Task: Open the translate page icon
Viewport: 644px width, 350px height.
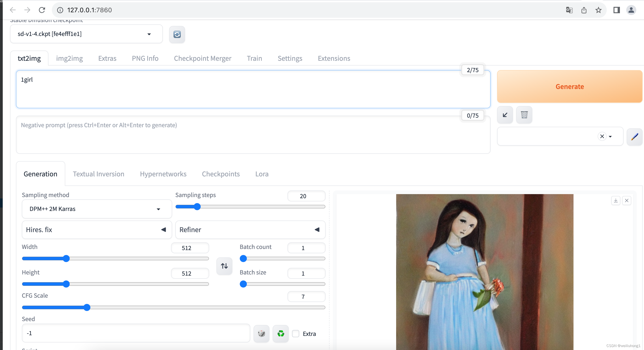Action: (x=569, y=10)
